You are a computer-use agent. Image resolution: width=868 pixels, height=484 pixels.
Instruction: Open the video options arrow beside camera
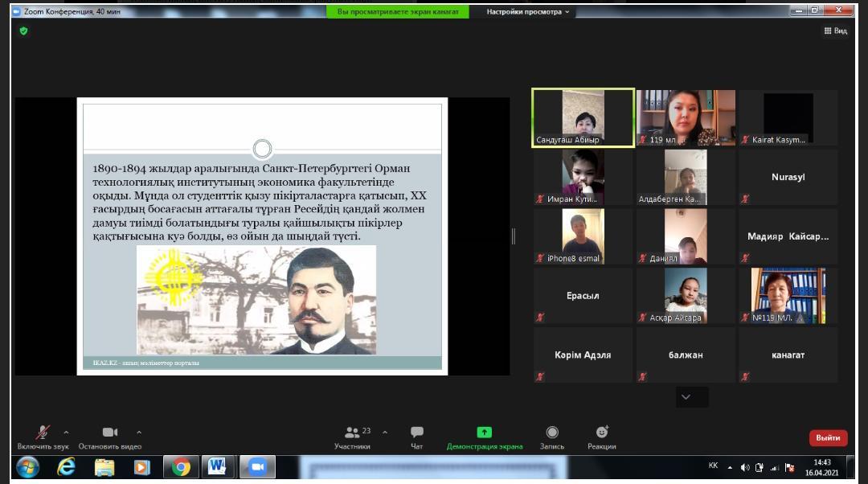coord(139,432)
